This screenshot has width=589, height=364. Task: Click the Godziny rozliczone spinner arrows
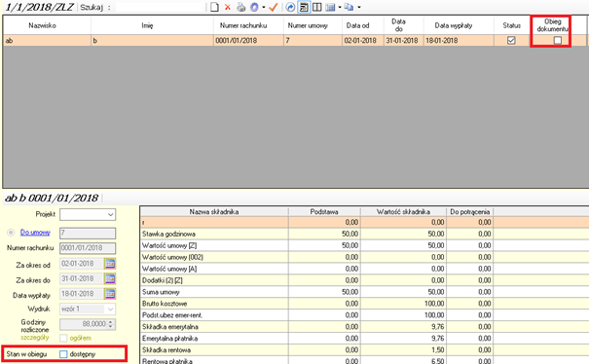tap(110, 324)
